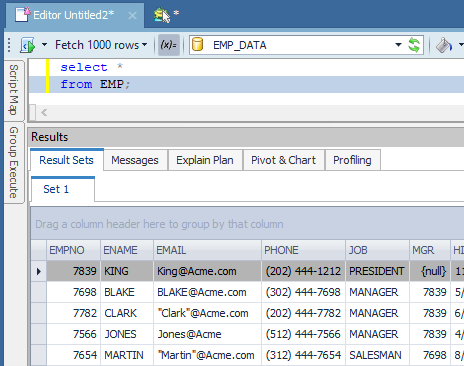
Task: Select the JONES name cell
Action: click(127, 334)
